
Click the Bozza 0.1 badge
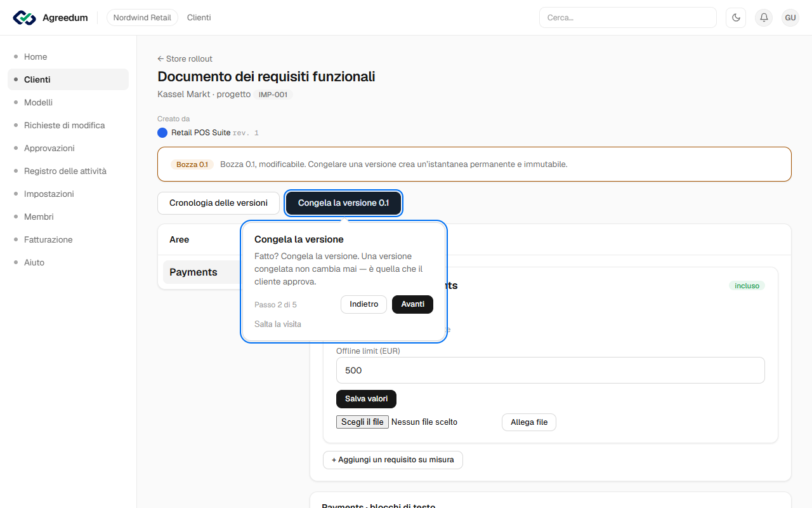point(192,164)
